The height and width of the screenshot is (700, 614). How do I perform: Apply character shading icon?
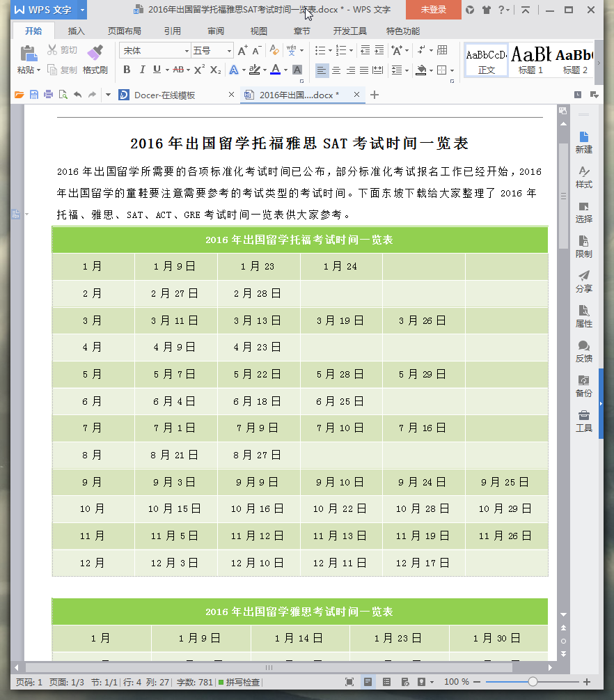[297, 70]
